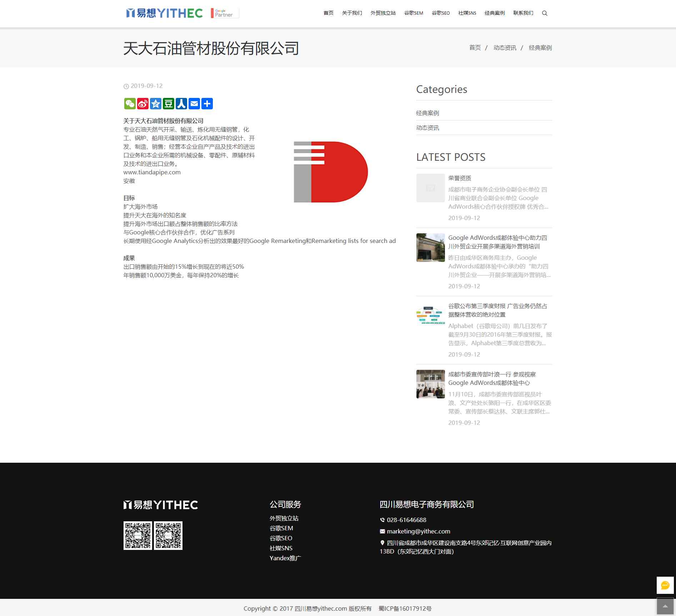Open the live chat bubble widget
676x616 pixels.
pyautogui.click(x=665, y=585)
